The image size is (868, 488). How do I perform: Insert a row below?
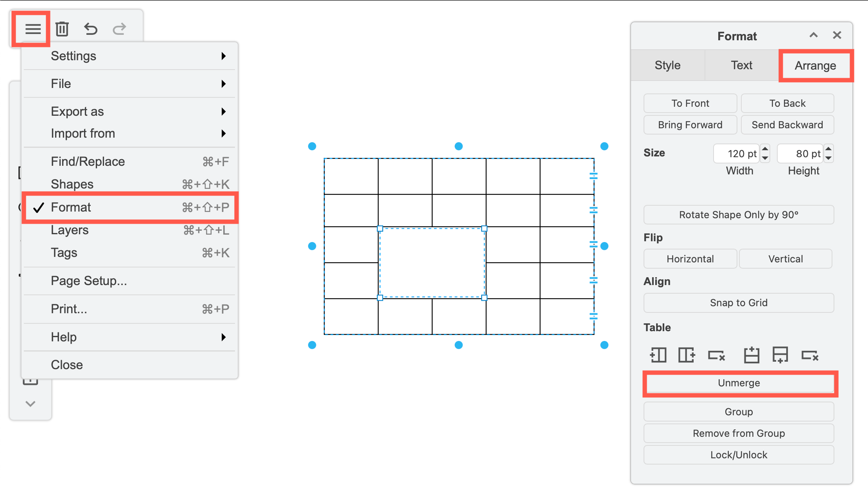[780, 355]
